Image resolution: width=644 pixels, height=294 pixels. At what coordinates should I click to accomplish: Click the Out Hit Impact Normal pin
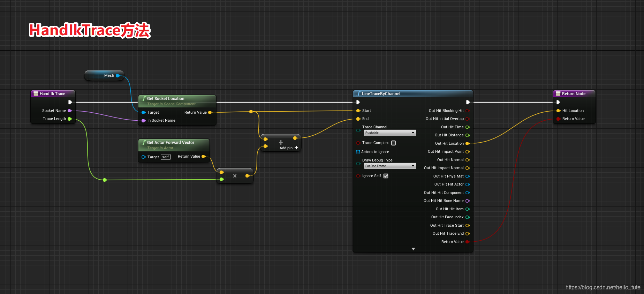[x=468, y=168]
